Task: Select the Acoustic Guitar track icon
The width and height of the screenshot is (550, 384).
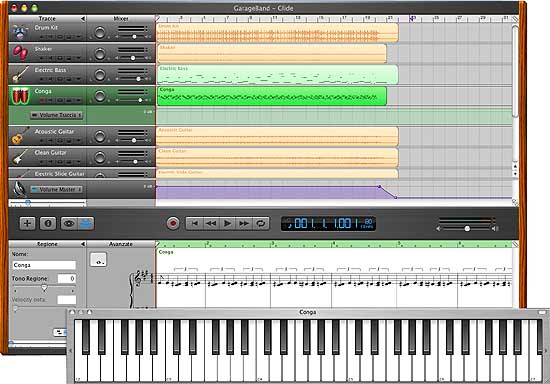Action: pyautogui.click(x=20, y=136)
